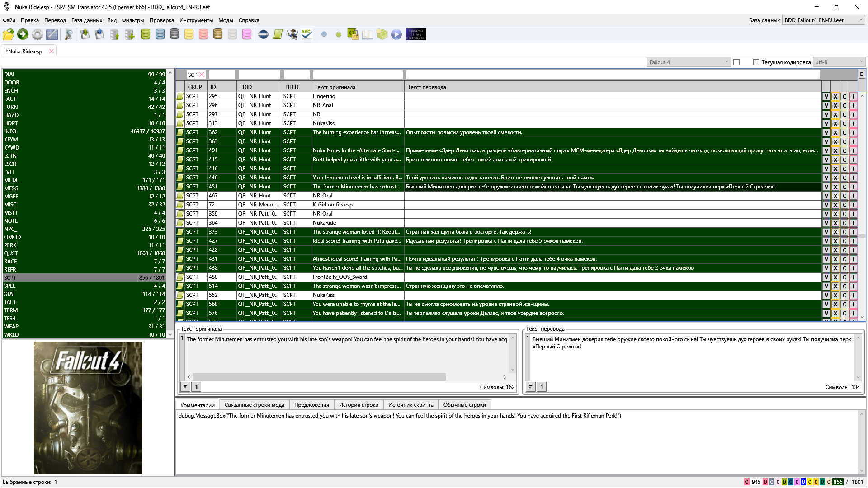
Task: Click the magnifier search tool icon
Action: [x=69, y=34]
